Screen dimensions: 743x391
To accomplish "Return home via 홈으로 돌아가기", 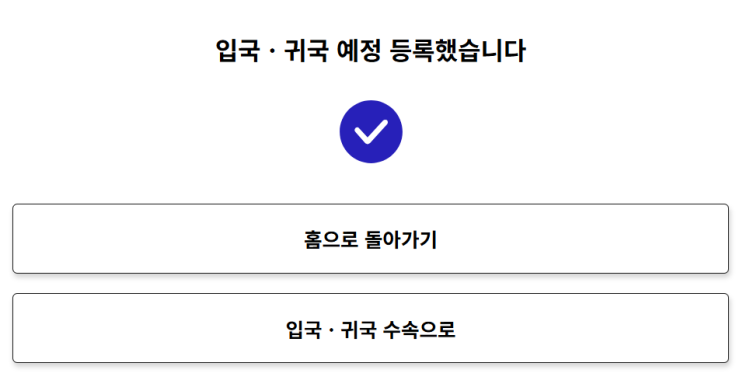I will [x=371, y=239].
